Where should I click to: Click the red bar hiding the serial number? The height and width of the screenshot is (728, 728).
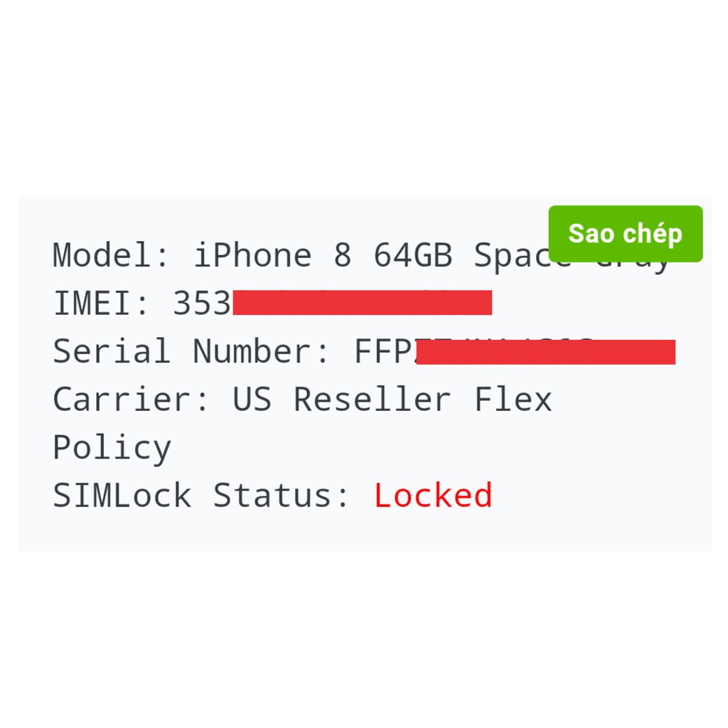click(x=545, y=352)
